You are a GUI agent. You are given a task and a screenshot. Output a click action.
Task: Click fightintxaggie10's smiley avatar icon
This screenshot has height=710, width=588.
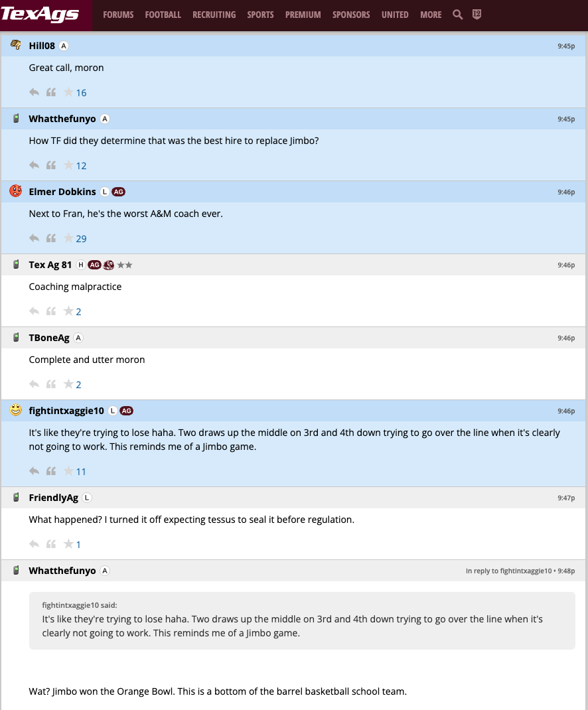click(x=16, y=410)
